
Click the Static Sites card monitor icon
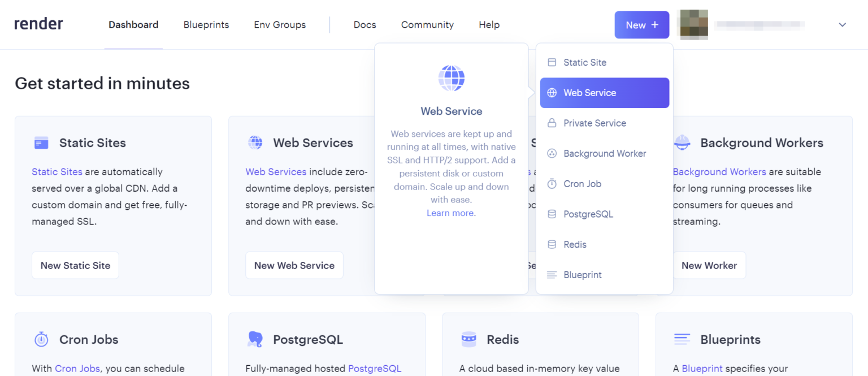pyautogui.click(x=40, y=142)
